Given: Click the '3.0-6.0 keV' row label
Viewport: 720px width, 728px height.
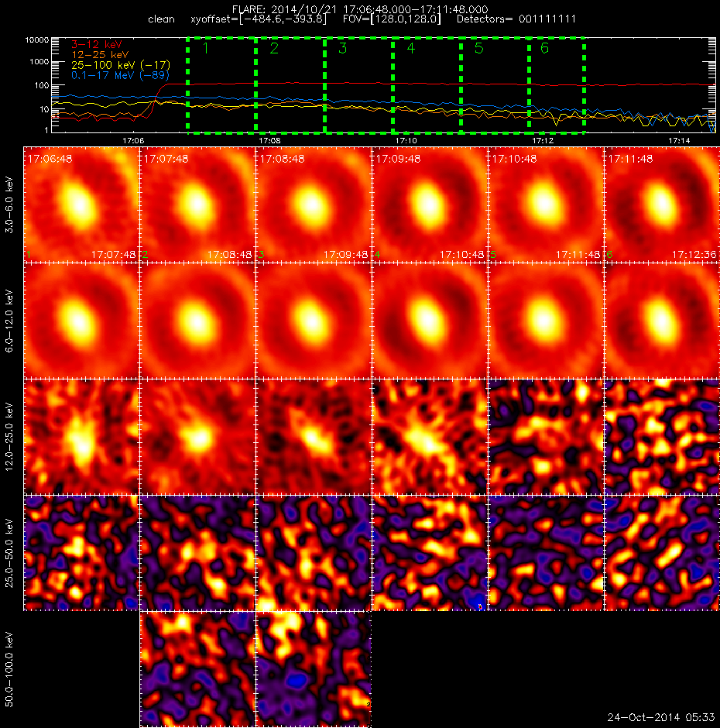Looking at the screenshot, I should click(9, 204).
